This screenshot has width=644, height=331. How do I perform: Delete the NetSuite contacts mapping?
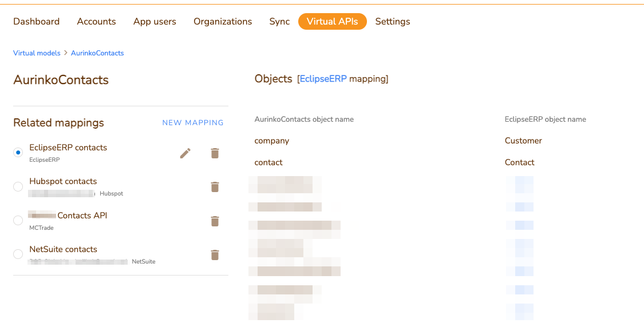coord(215,255)
